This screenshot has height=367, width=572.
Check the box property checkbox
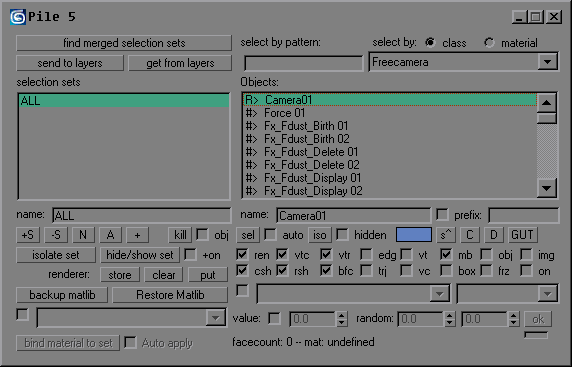[446, 270]
